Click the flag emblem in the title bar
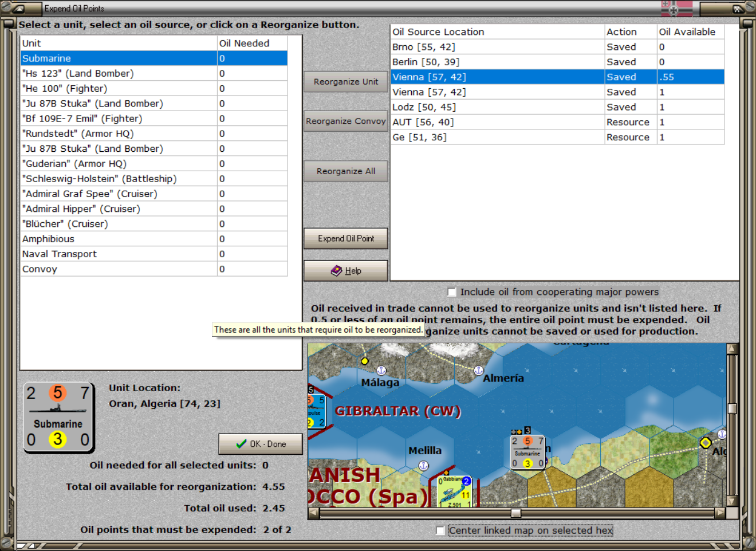This screenshot has width=756, height=551. (677, 9)
